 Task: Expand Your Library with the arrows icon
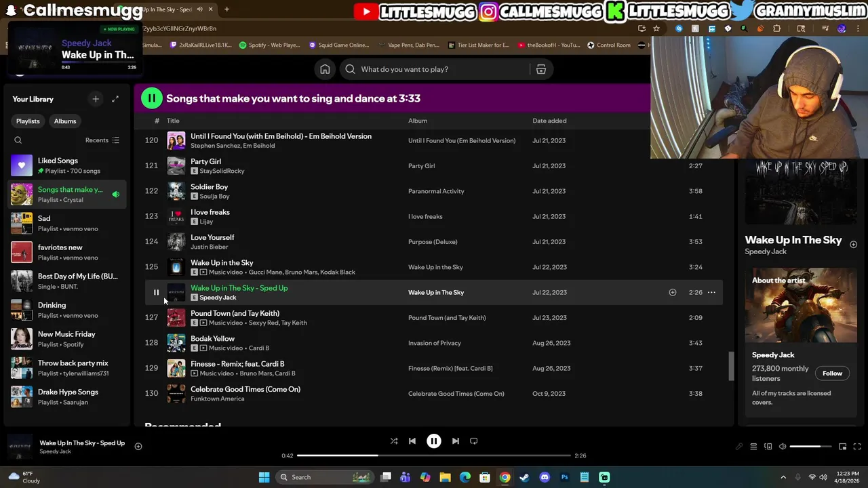click(115, 99)
